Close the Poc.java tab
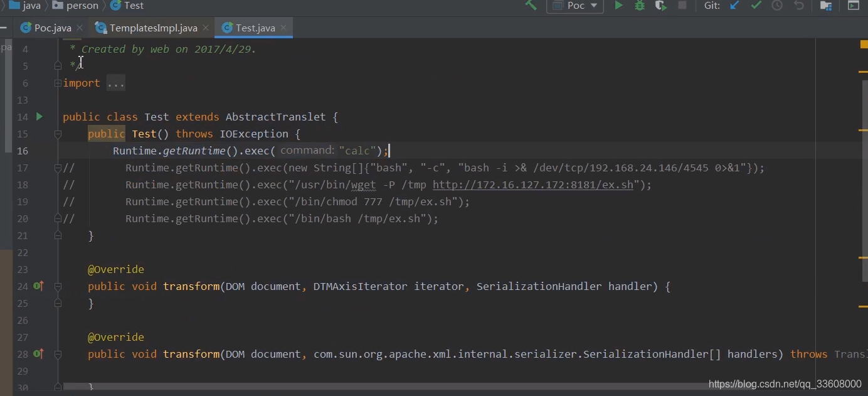868x396 pixels. click(x=80, y=28)
